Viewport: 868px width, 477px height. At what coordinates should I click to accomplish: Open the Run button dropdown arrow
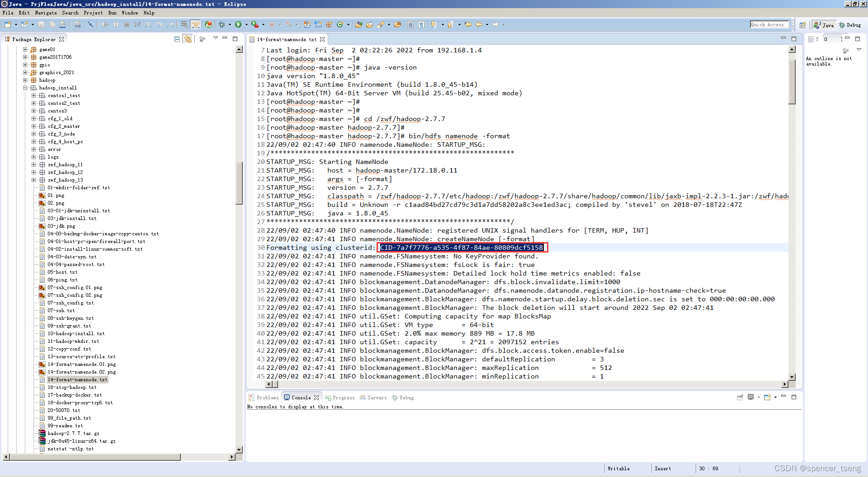247,25
